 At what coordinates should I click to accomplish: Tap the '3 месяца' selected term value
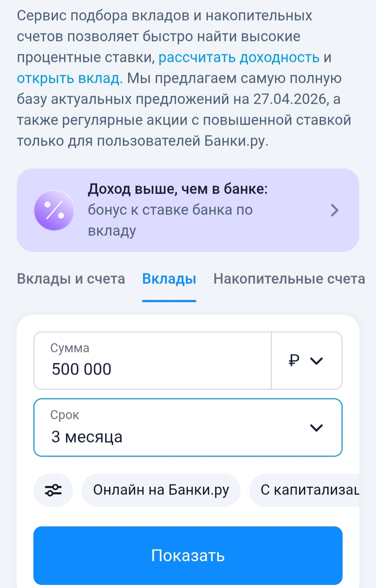click(x=87, y=437)
